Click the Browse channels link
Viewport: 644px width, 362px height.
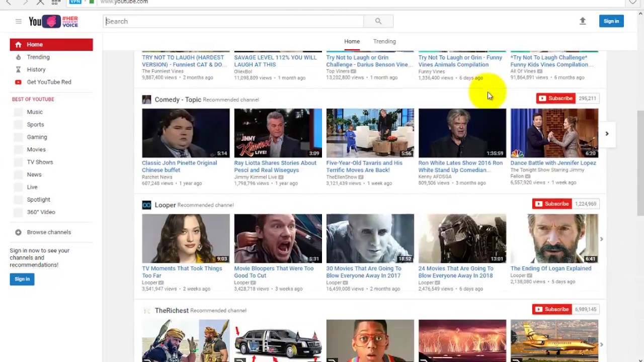tap(49, 232)
